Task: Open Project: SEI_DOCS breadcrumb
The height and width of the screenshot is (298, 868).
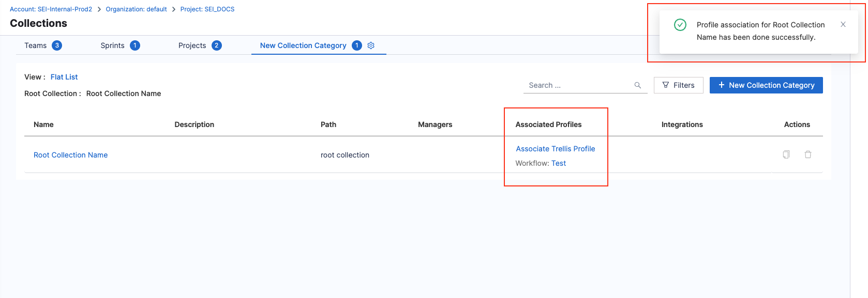Action: [x=207, y=9]
